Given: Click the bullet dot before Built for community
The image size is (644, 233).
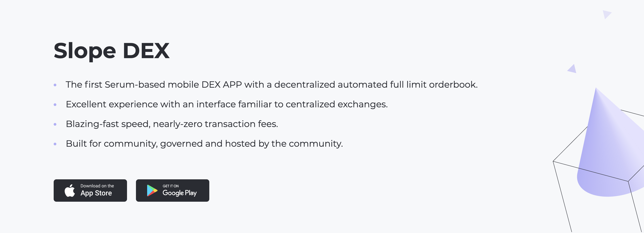Looking at the screenshot, I should click(55, 144).
